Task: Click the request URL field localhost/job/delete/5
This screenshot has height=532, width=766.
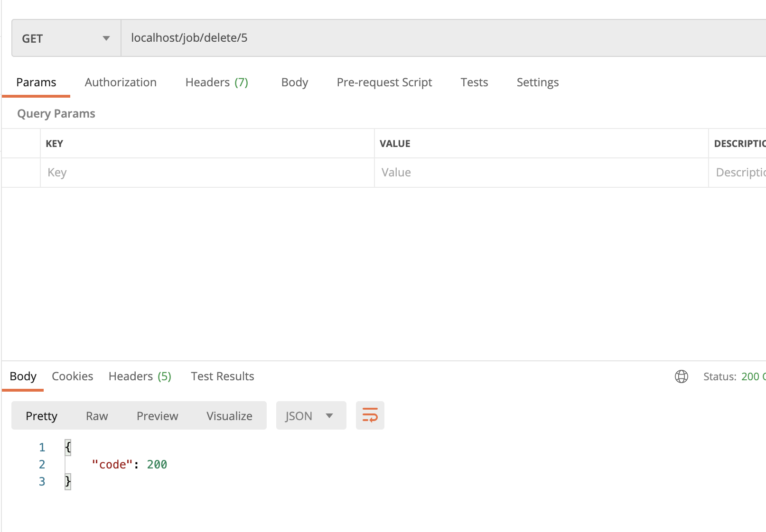Action: [443, 38]
